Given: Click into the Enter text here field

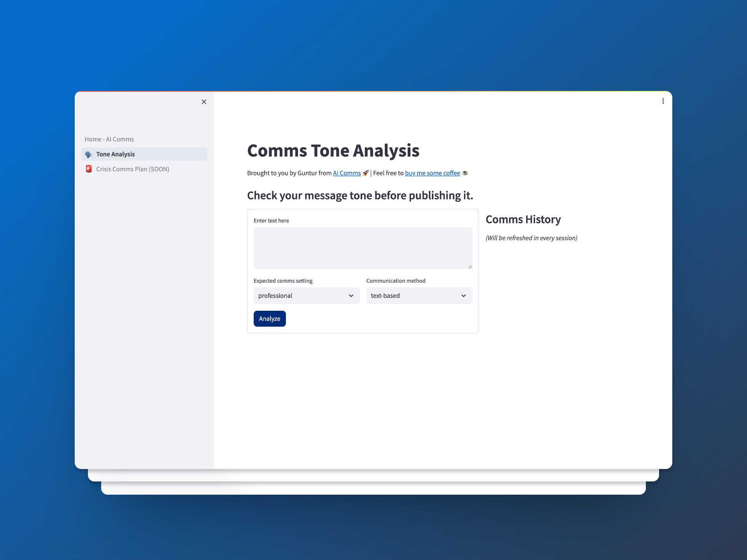Looking at the screenshot, I should pos(363,248).
